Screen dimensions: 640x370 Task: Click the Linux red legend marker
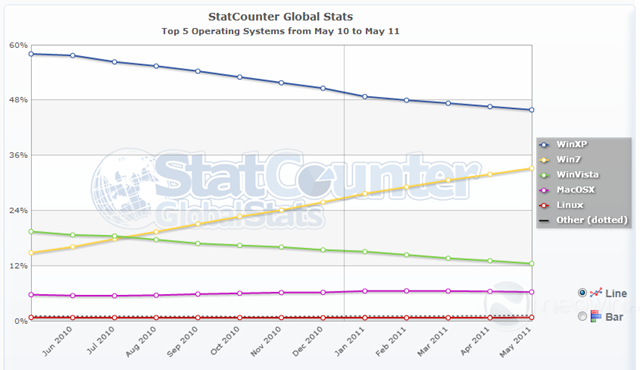point(544,205)
